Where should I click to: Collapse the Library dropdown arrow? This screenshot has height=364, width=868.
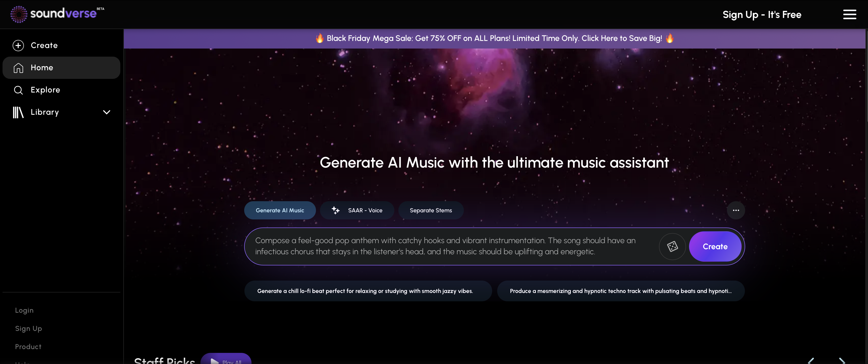point(106,112)
